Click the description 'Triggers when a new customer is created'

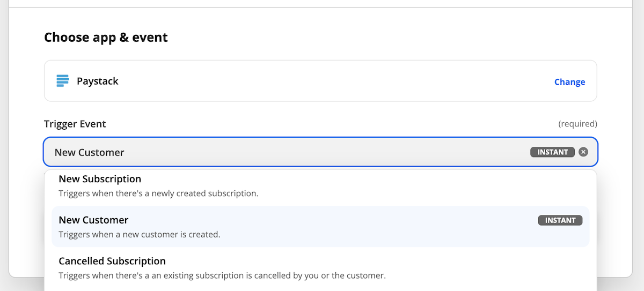(x=140, y=234)
